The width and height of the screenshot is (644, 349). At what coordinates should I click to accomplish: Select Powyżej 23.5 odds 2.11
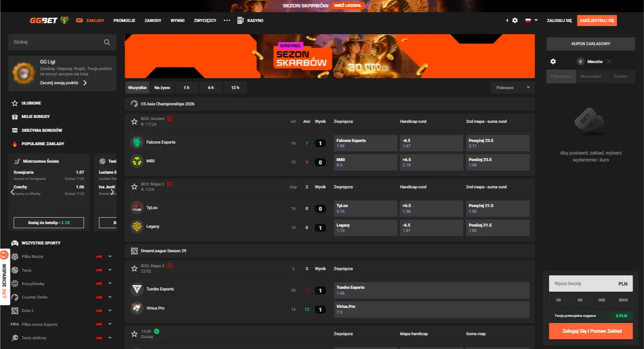click(x=498, y=143)
